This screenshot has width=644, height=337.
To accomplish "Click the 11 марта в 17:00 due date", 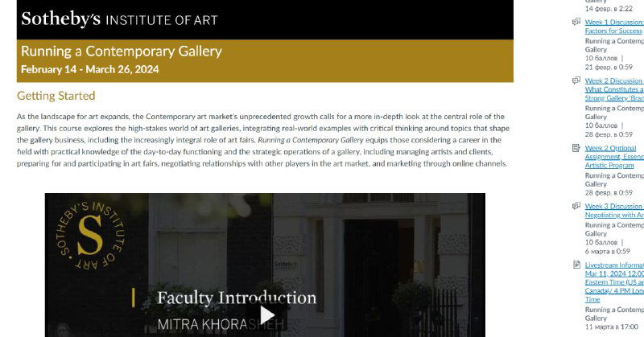I will click(x=611, y=327).
